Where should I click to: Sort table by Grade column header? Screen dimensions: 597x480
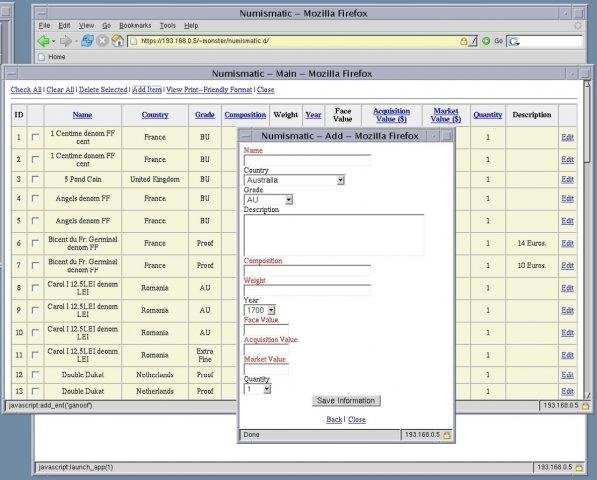click(x=205, y=115)
